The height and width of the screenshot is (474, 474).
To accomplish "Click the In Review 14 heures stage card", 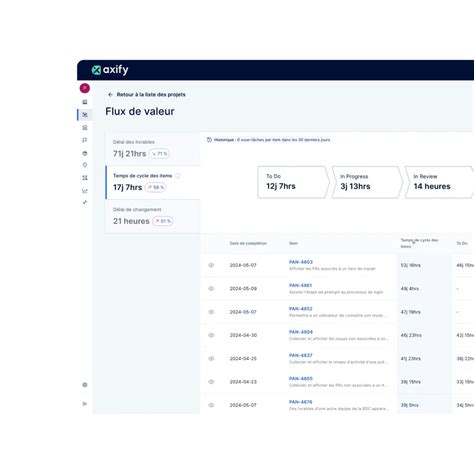I will [x=439, y=182].
